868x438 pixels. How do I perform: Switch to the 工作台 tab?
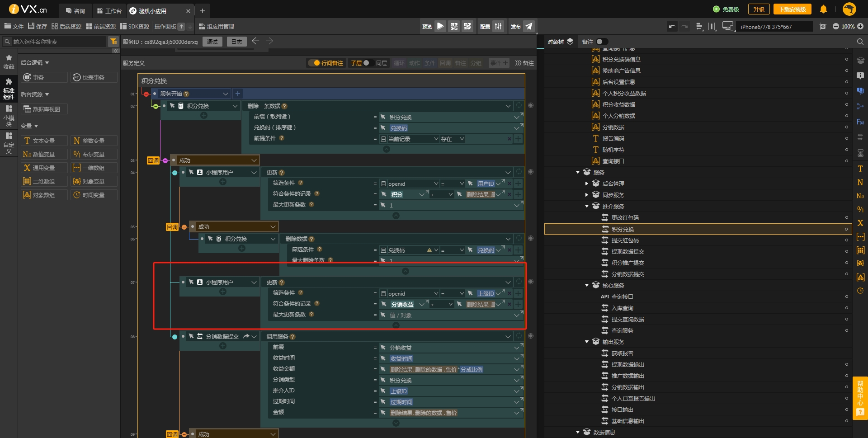(x=109, y=10)
